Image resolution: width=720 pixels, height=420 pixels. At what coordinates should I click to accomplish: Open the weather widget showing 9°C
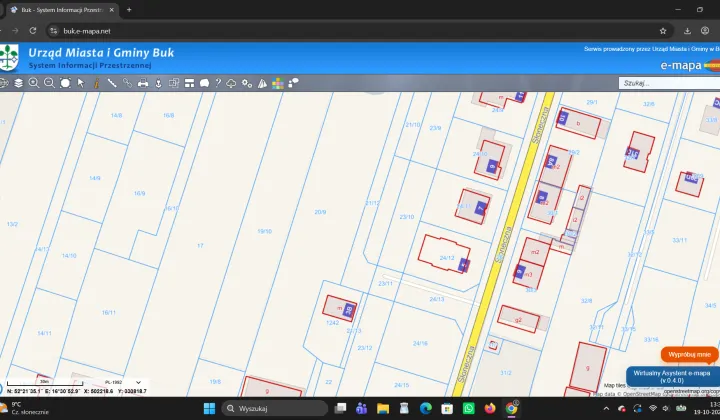25,408
